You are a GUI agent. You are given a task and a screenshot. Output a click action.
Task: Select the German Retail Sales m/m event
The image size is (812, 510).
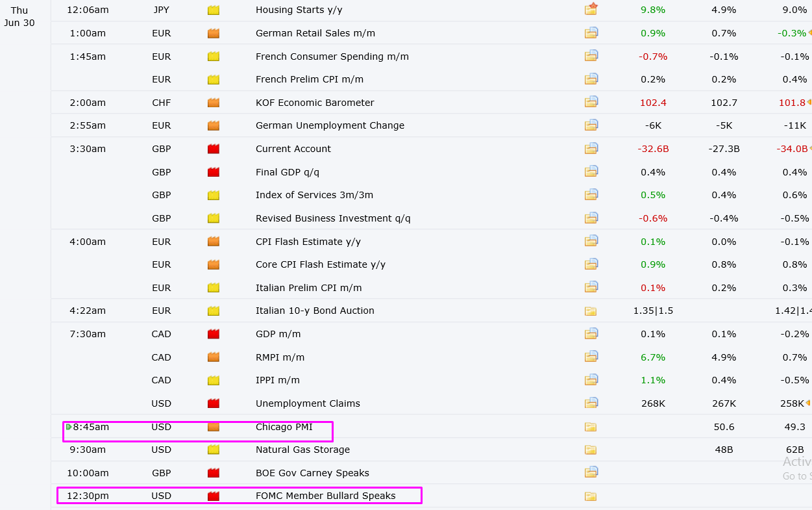[315, 33]
